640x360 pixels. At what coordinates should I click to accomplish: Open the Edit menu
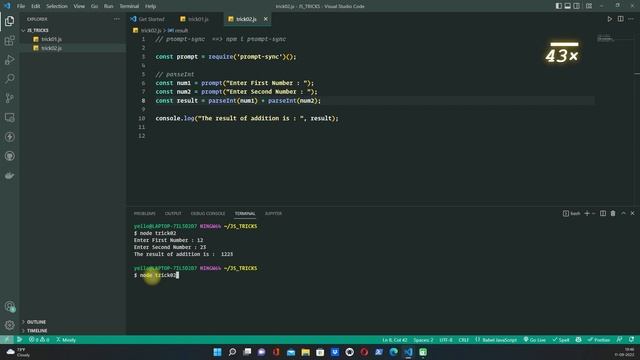pos(36,6)
